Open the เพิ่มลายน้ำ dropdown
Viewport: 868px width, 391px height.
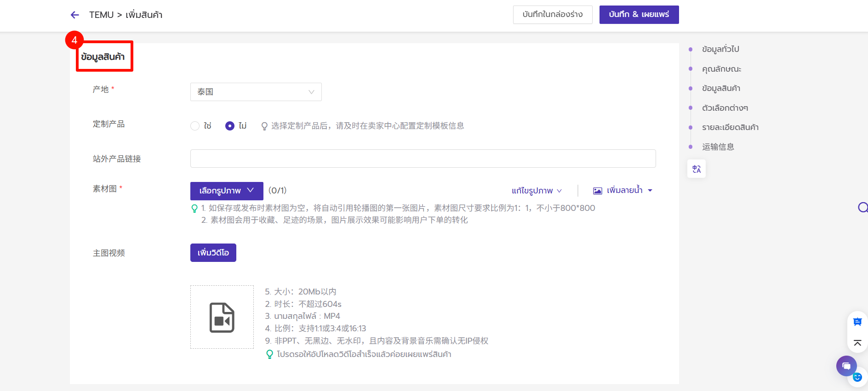(x=629, y=190)
